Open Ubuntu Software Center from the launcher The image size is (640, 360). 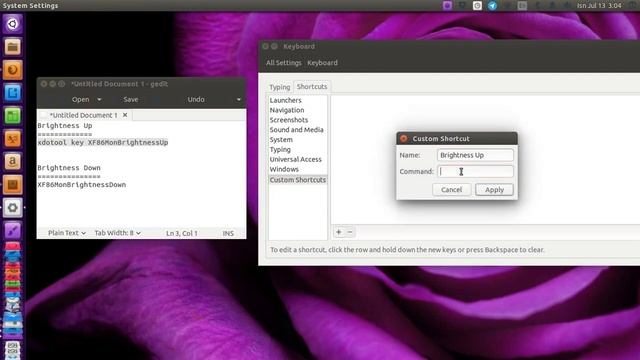[x=13, y=184]
